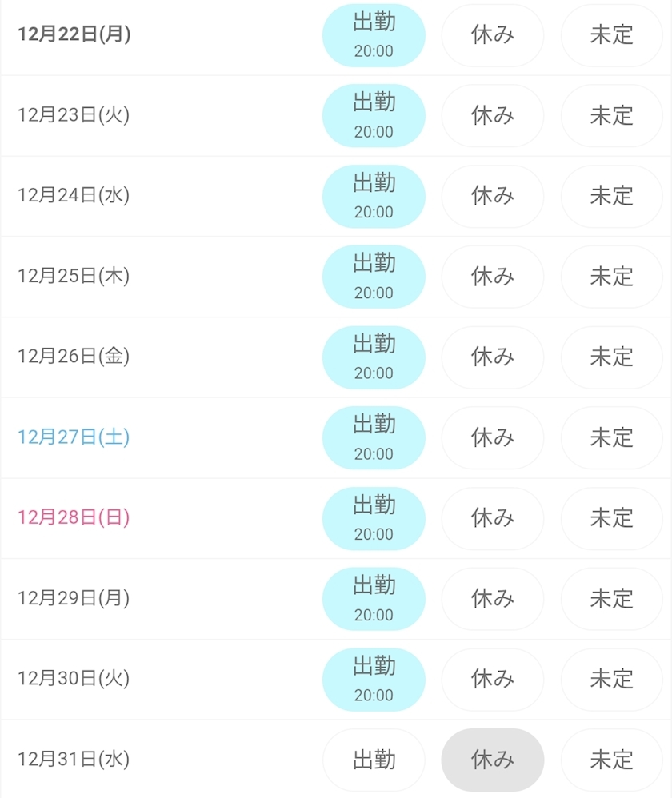The image size is (672, 798).
Task: Mark 12月23日(火) as 休み
Action: [493, 116]
